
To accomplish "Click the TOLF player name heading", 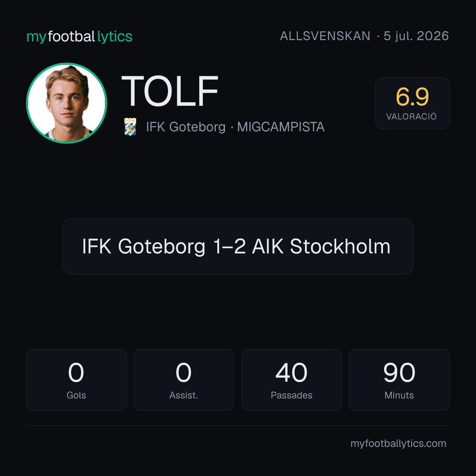I will [170, 91].
